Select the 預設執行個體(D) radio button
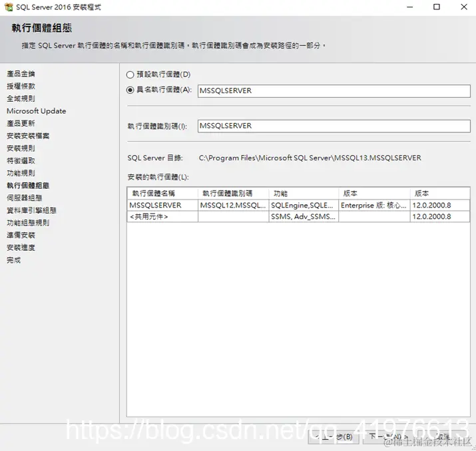The width and height of the screenshot is (476, 451). click(130, 75)
